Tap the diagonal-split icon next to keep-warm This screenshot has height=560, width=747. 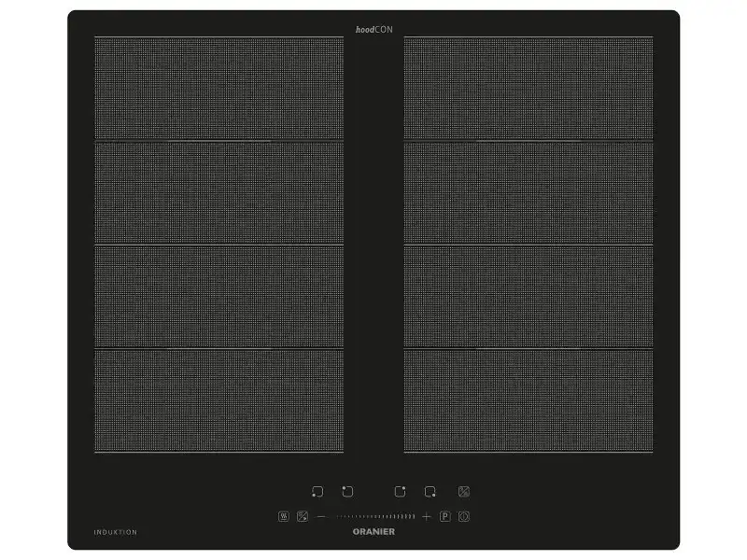[x=303, y=516]
